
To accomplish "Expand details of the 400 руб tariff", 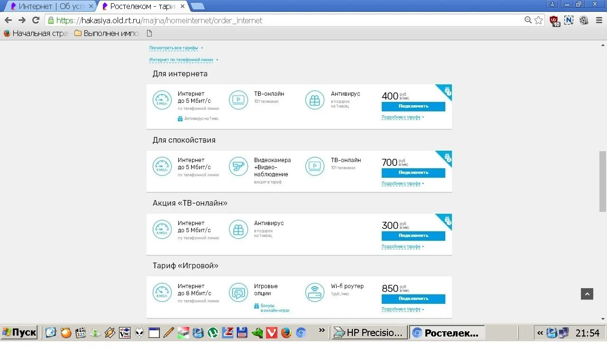I will [x=403, y=117].
